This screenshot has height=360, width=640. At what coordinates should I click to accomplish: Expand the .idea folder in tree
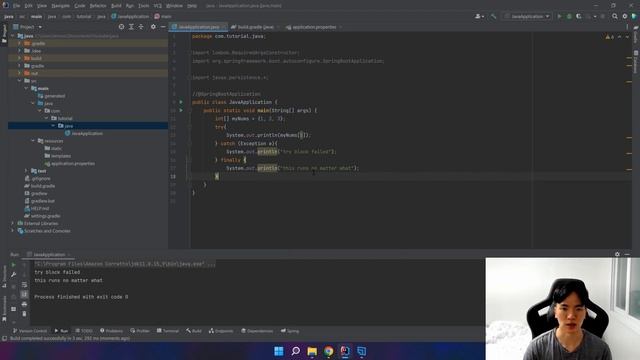pyautogui.click(x=19, y=51)
